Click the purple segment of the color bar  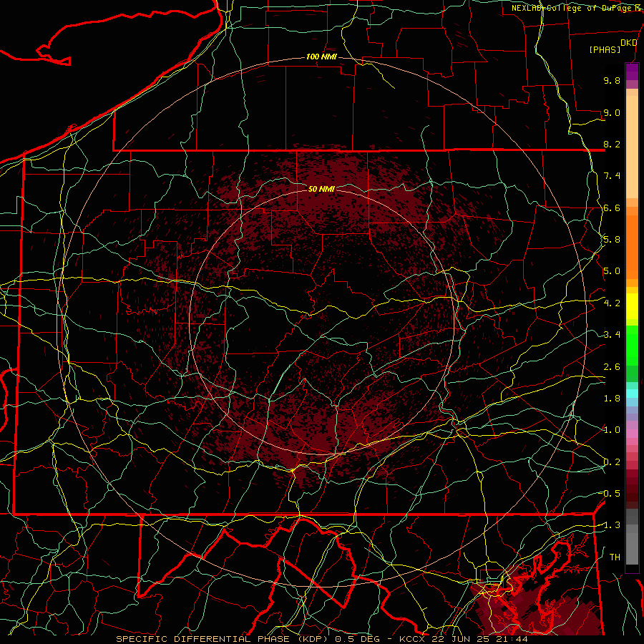(632, 72)
